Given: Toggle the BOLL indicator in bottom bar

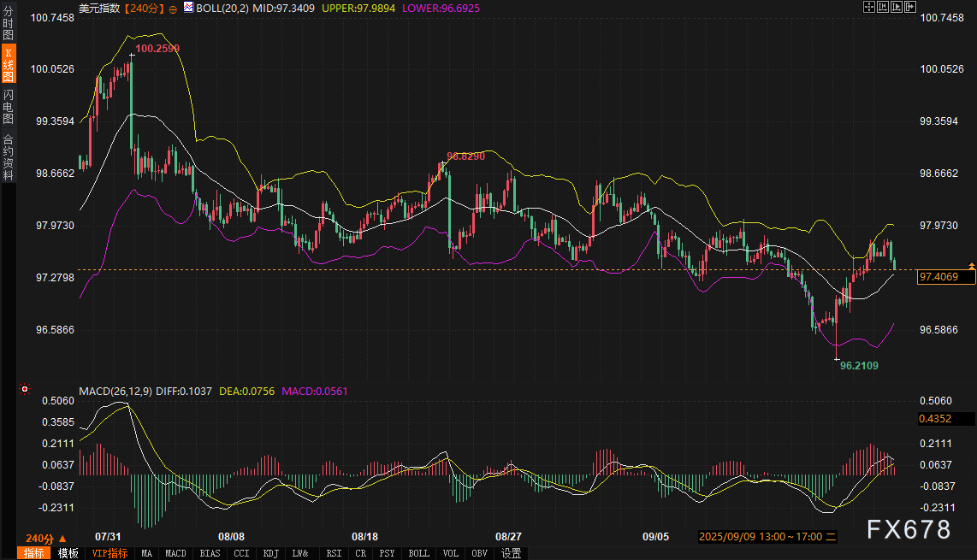Looking at the screenshot, I should [418, 553].
